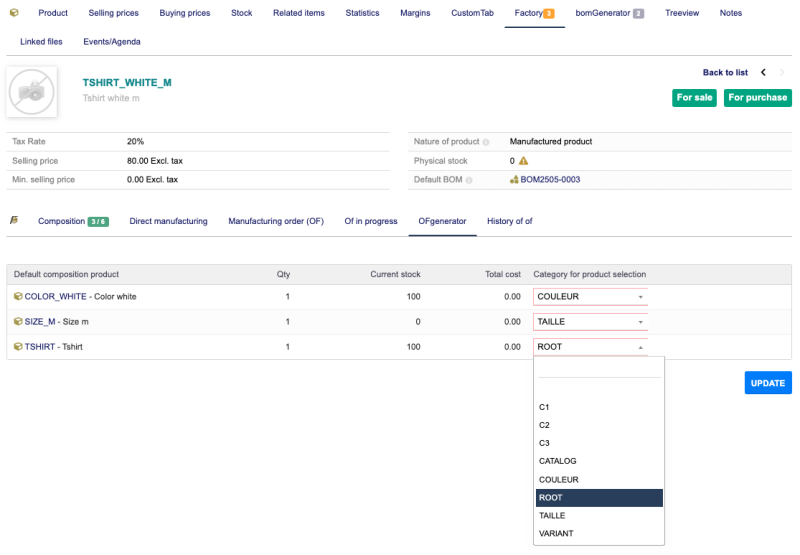Toggle the For sale status badge

[x=694, y=98]
